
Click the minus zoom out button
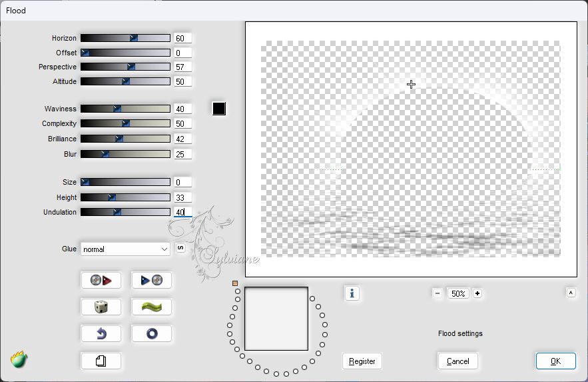tap(438, 293)
